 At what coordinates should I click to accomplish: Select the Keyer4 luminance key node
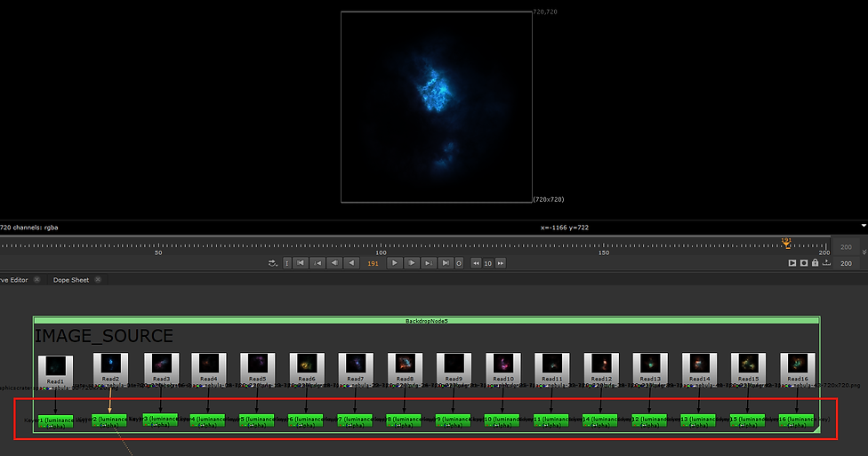[207, 420]
